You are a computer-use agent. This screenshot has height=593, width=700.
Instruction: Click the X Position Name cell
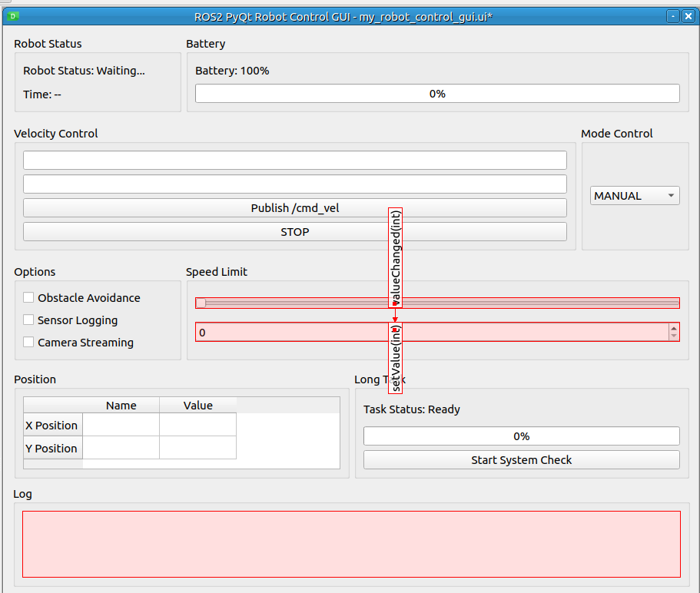click(121, 425)
